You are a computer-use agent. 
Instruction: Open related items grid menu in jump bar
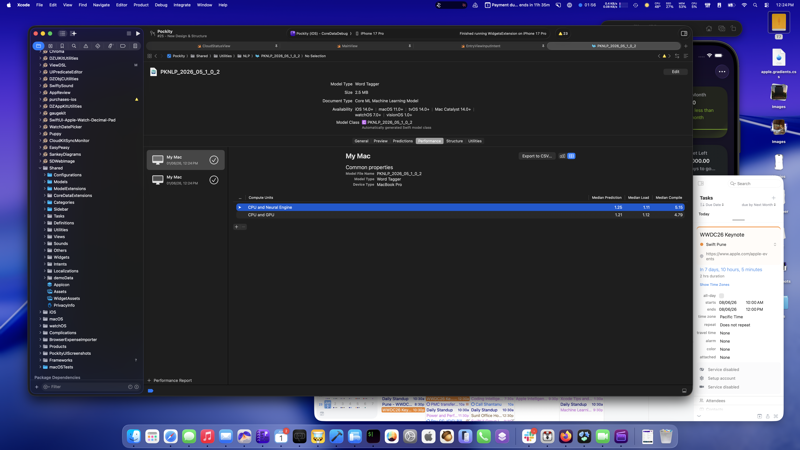[x=149, y=56]
